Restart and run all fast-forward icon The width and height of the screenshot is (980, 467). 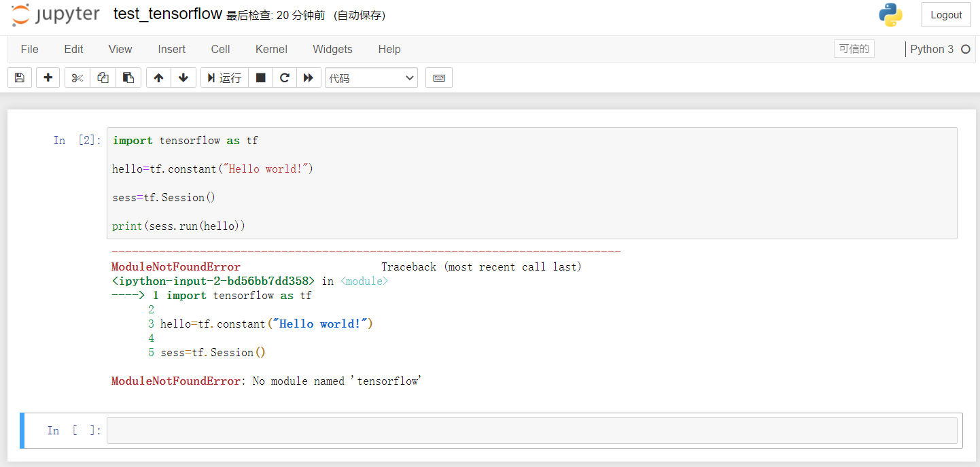[x=309, y=77]
